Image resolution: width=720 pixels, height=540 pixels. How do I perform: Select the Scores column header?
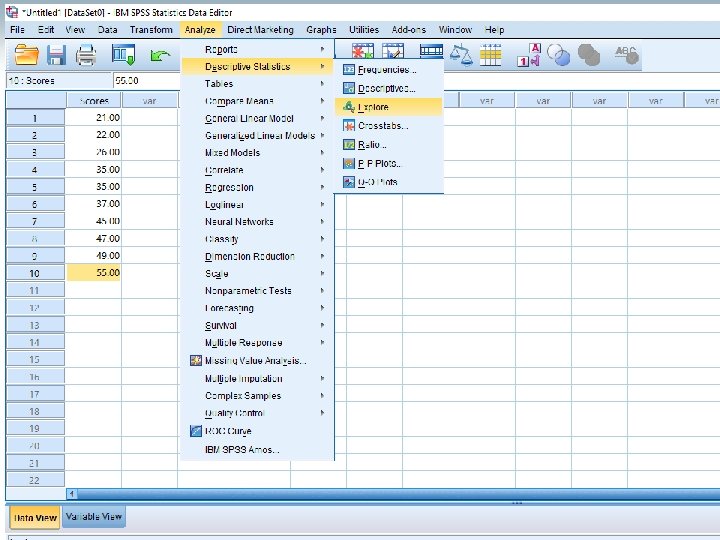94,101
